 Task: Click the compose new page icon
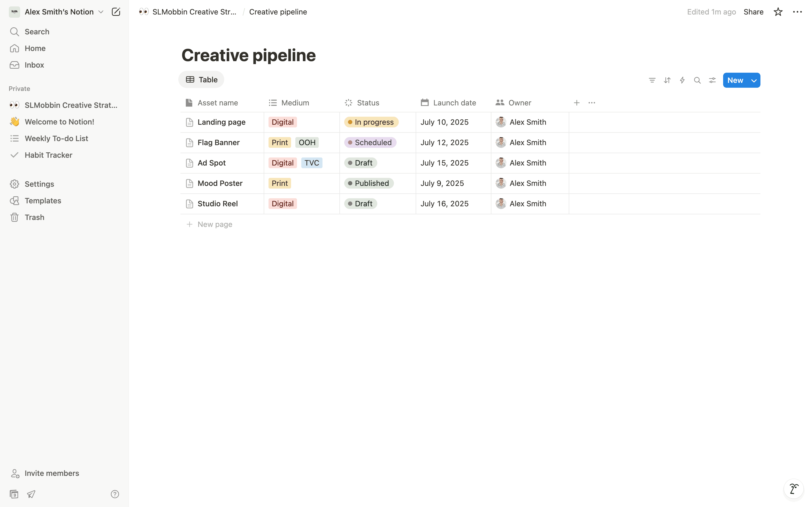(x=116, y=12)
